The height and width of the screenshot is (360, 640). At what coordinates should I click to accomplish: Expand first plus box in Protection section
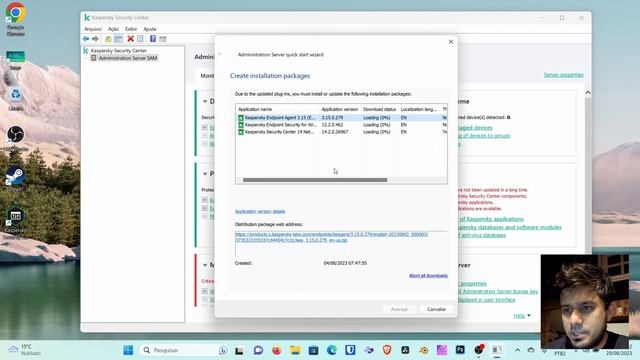pyautogui.click(x=204, y=200)
